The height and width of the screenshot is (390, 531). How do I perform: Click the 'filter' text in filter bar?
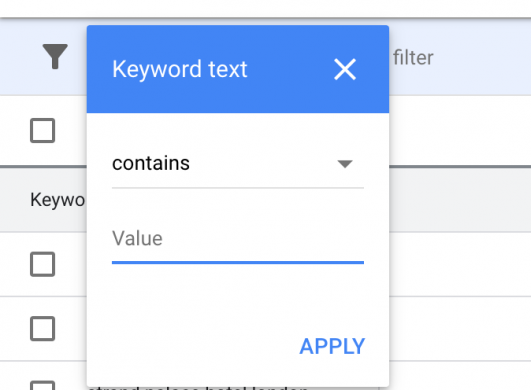coord(413,58)
